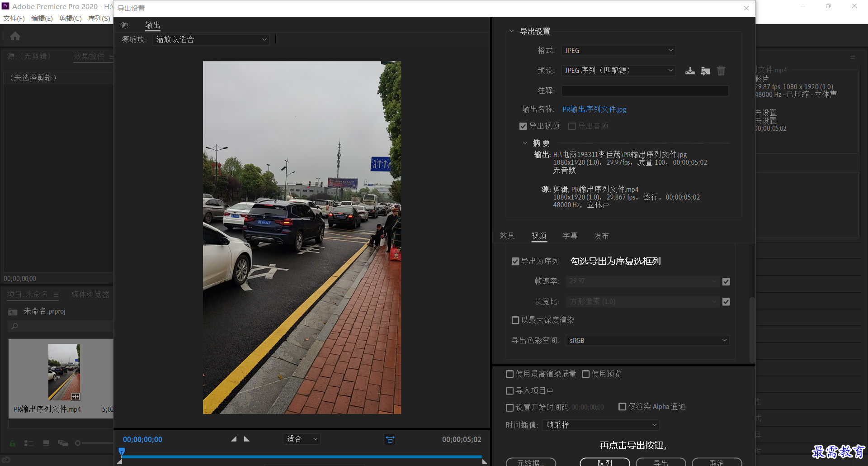Click the 媒体浏览器 panel tab
Image resolution: width=868 pixels, height=466 pixels.
coord(90,295)
